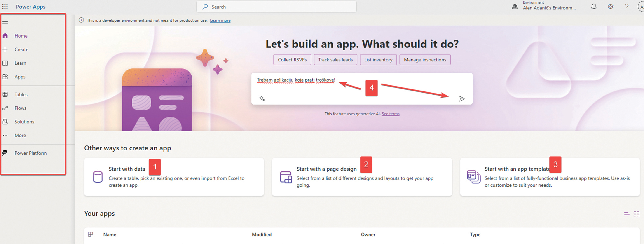
Task: Click the environment globe icon
Action: click(515, 7)
